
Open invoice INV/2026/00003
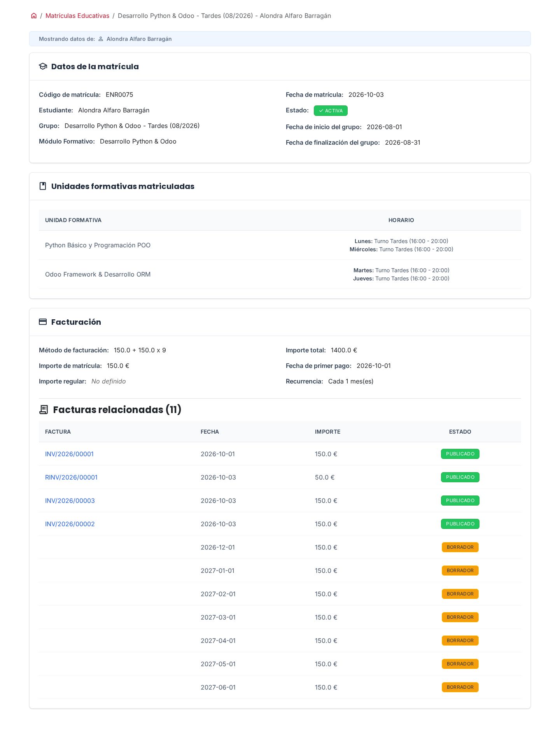point(70,501)
